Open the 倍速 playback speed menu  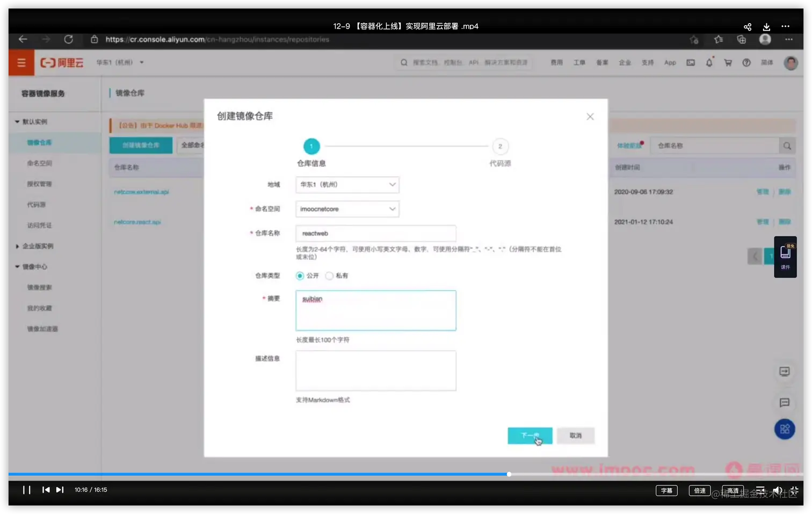(x=700, y=490)
